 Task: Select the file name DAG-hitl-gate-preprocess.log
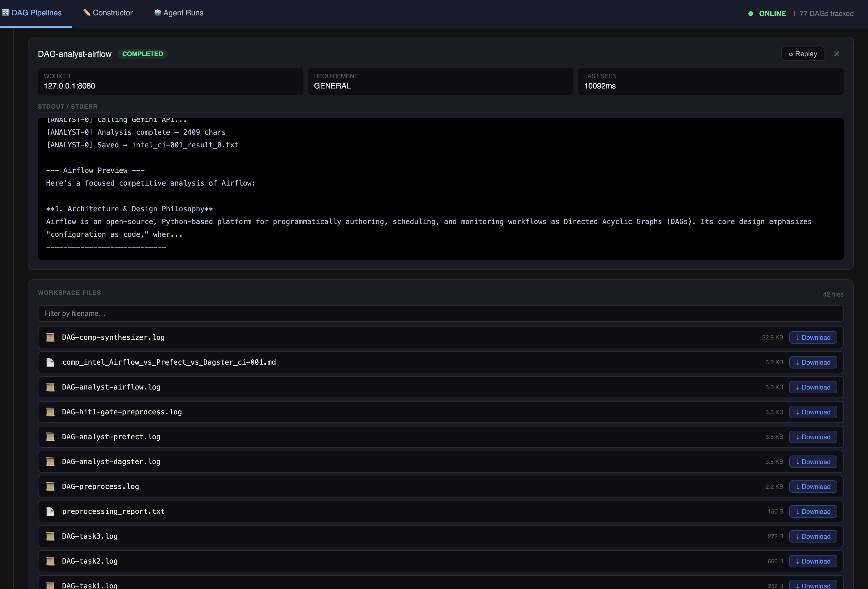pyautogui.click(x=122, y=412)
